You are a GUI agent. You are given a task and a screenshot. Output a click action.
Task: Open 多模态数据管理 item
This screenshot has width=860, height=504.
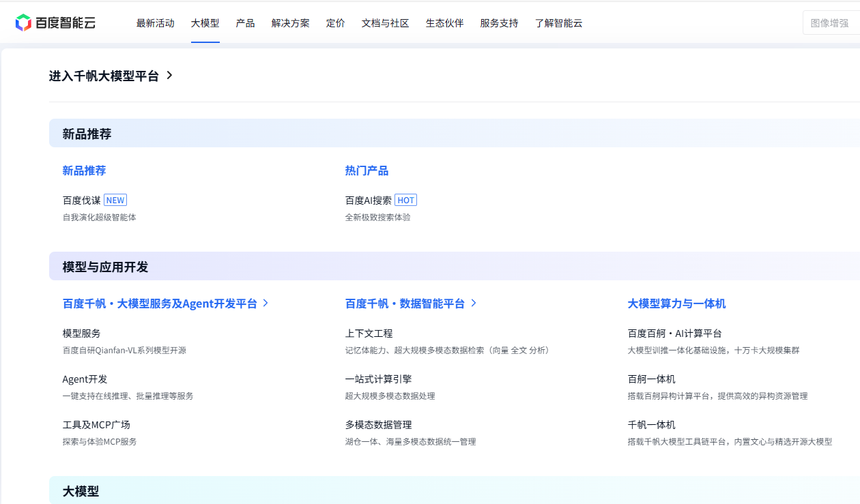379,425
